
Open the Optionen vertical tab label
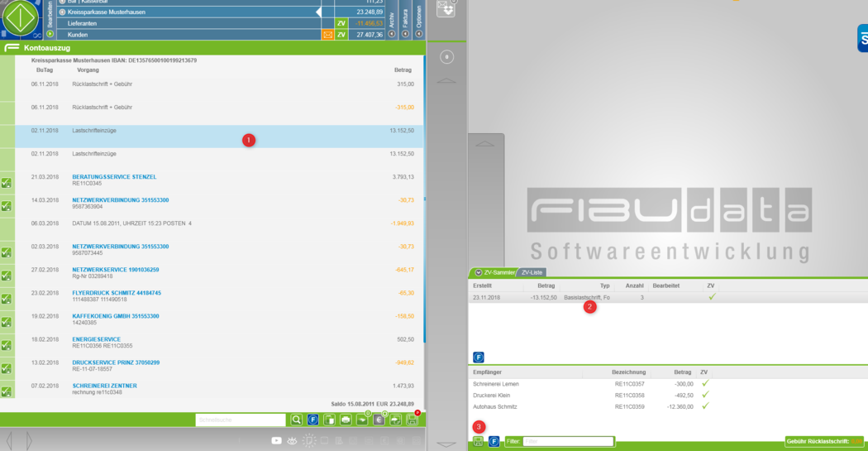(419, 17)
